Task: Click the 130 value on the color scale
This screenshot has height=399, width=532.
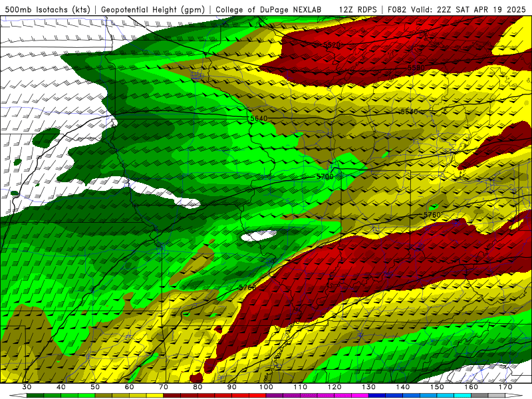Action: (x=369, y=387)
